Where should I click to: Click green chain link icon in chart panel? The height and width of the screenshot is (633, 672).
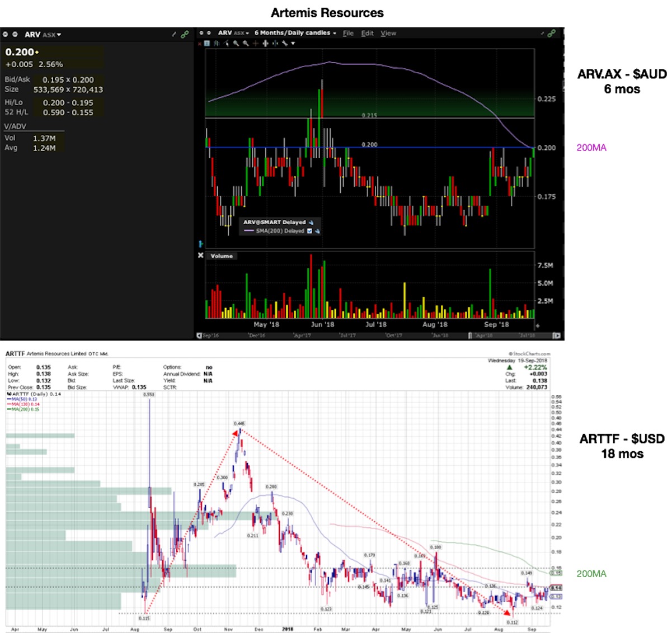tap(552, 34)
